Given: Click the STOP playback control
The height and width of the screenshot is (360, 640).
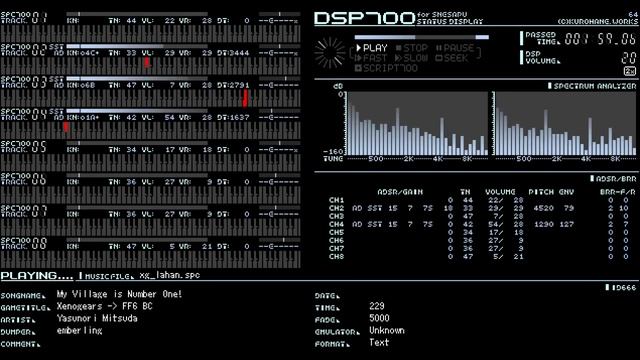Looking at the screenshot, I should tap(411, 48).
